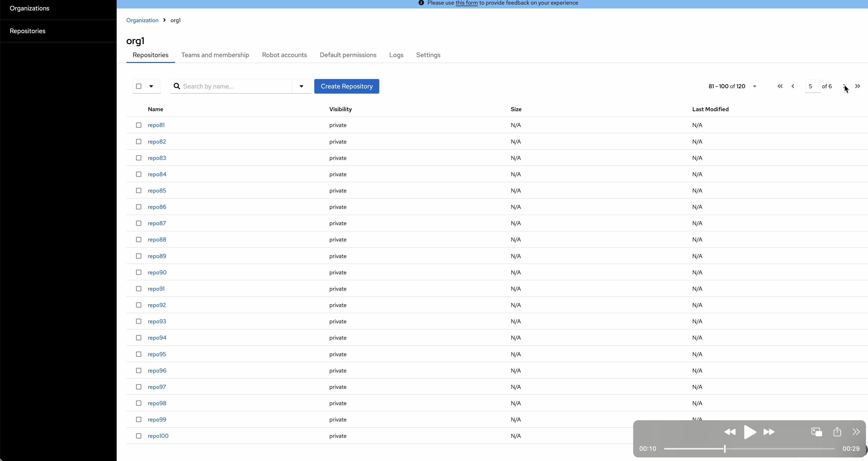Toggle picture-in-picture icon in player

click(x=817, y=432)
